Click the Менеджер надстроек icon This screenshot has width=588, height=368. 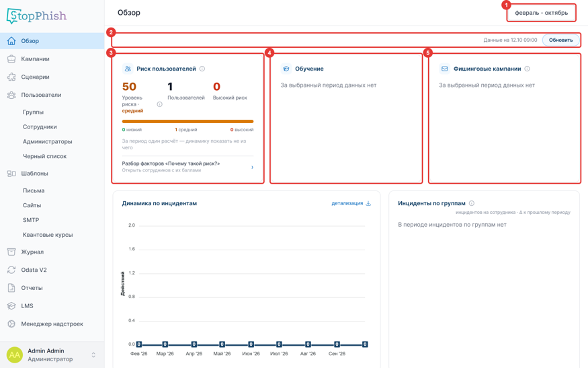tap(11, 324)
